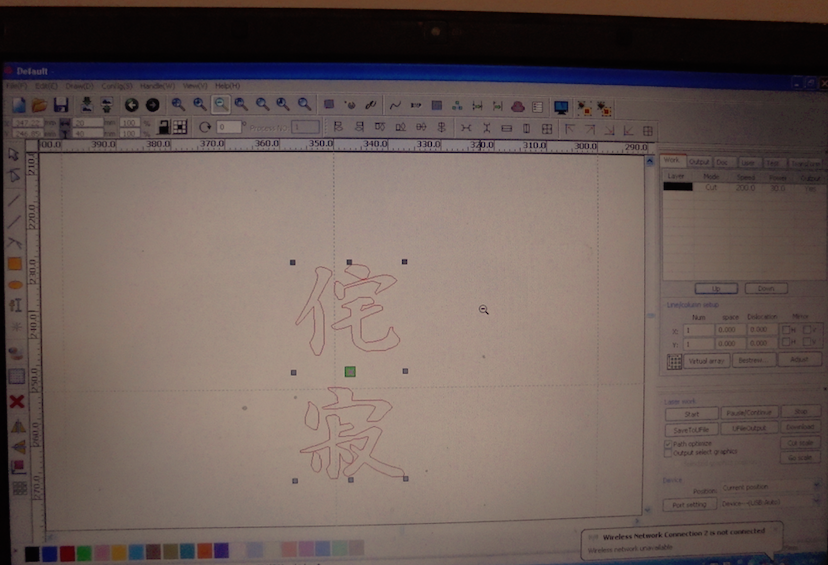The width and height of the screenshot is (828, 565).
Task: Click the rotation angle input field
Action: coord(229,127)
